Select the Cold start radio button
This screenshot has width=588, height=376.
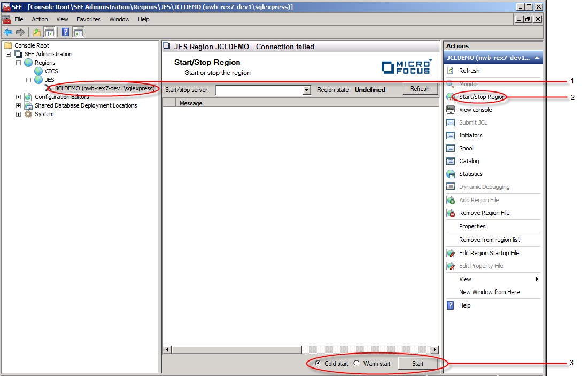point(319,364)
